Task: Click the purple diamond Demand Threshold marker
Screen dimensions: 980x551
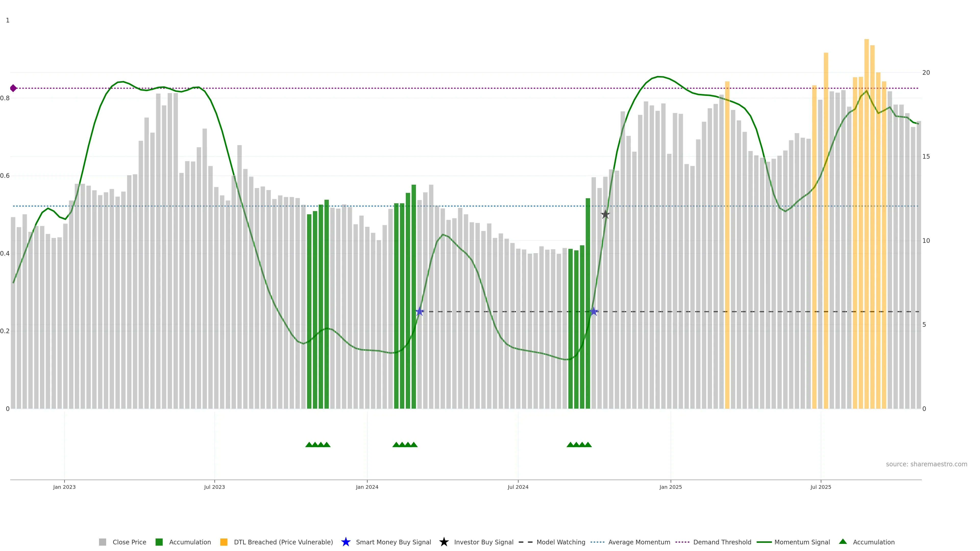Action: (13, 88)
